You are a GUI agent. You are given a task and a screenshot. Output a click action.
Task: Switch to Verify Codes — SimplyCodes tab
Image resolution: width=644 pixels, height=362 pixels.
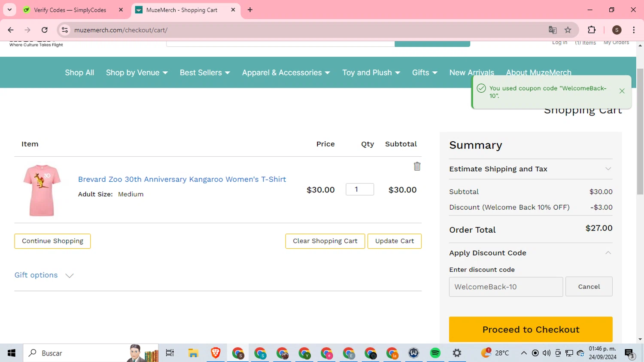[x=70, y=10]
